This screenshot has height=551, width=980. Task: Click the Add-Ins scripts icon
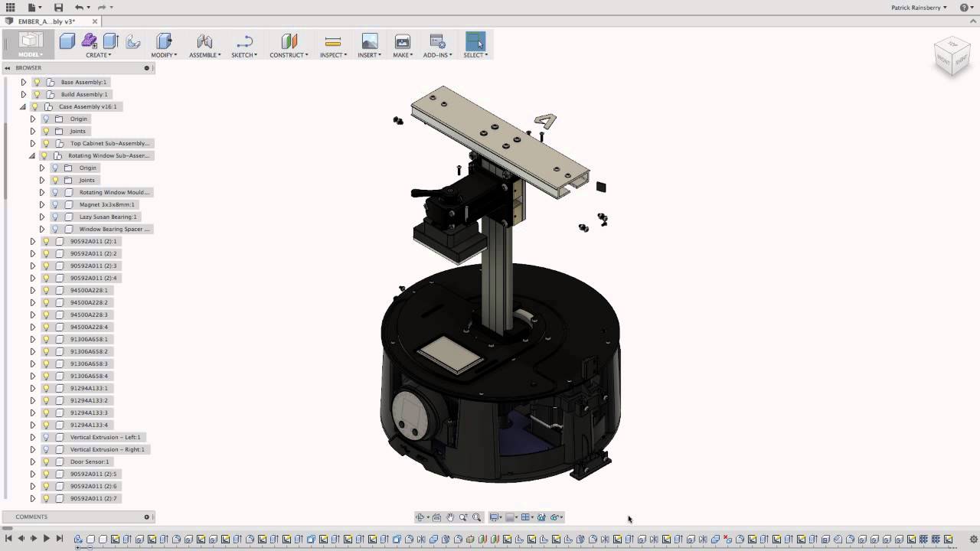point(437,41)
